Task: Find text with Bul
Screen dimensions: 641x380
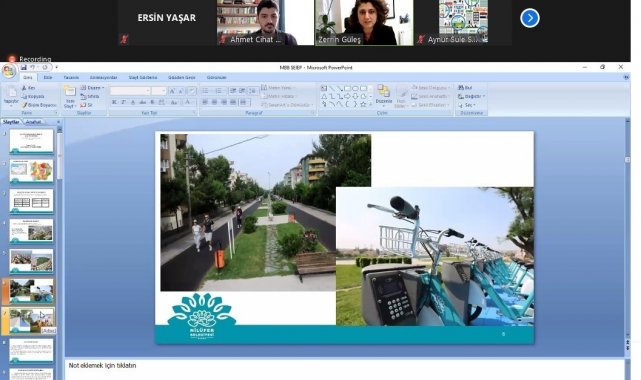Action: point(465,87)
